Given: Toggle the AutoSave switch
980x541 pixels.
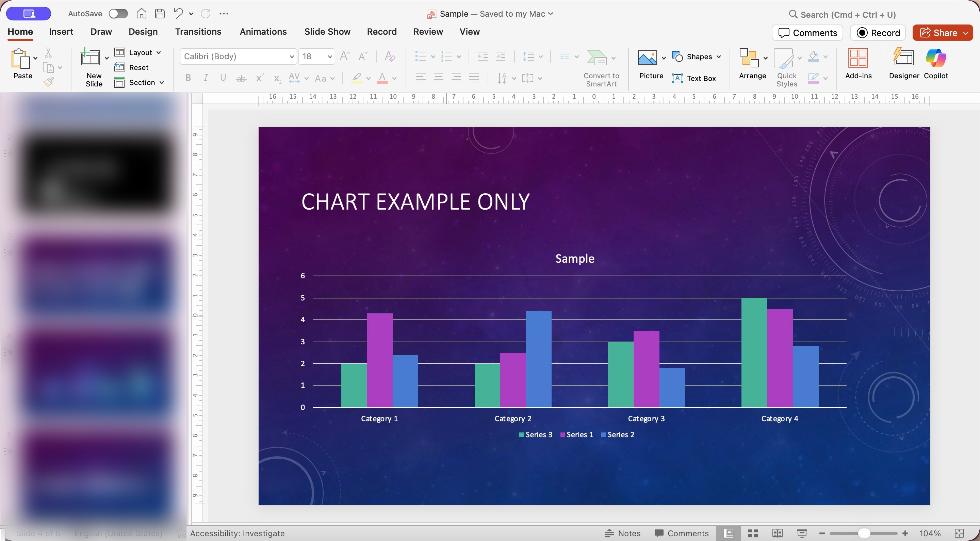Looking at the screenshot, I should 118,14.
